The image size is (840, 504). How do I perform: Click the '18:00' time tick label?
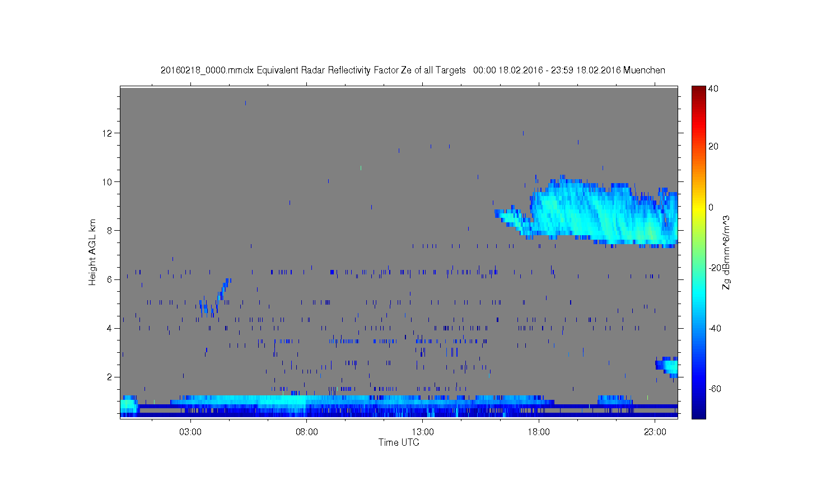point(539,432)
